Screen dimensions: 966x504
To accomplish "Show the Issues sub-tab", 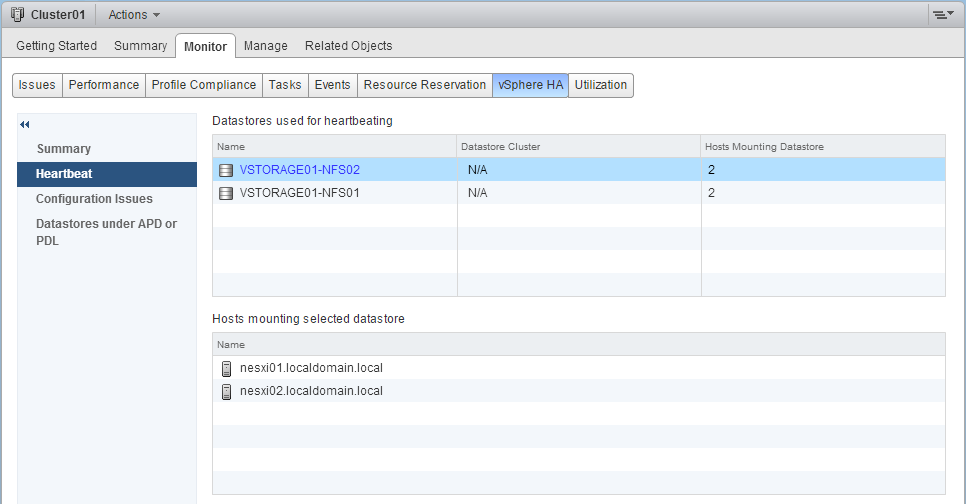I will coord(37,85).
